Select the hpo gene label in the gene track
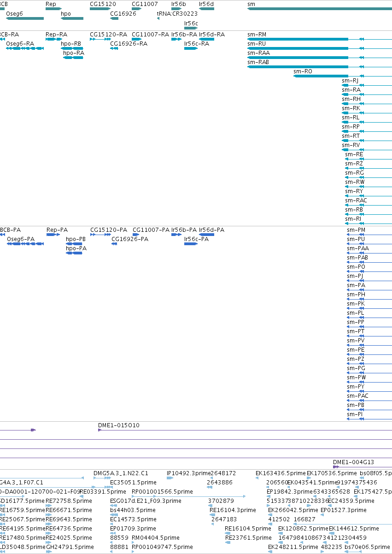This screenshot has width=392, height=554. pos(66,14)
